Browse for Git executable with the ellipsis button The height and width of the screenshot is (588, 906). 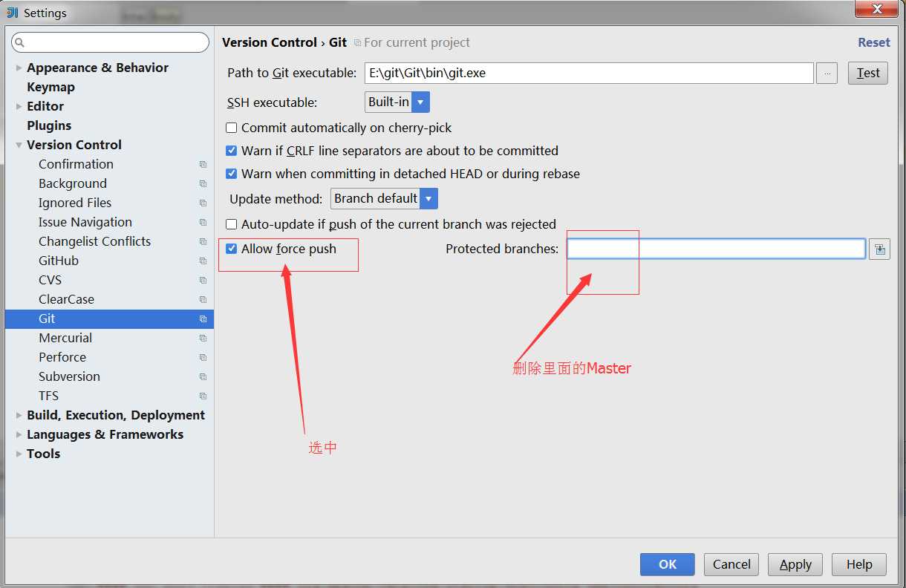827,73
